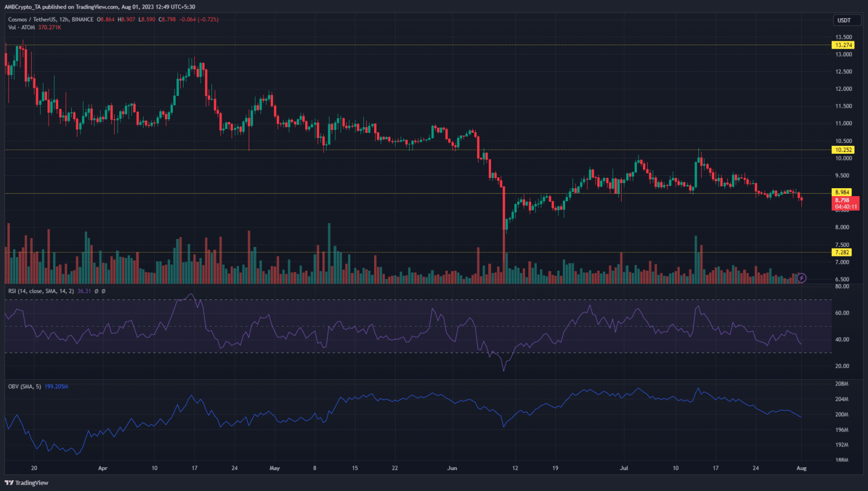The height and width of the screenshot is (491, 868).
Task: Click the right-side price scale near 9.500
Action: (842, 175)
